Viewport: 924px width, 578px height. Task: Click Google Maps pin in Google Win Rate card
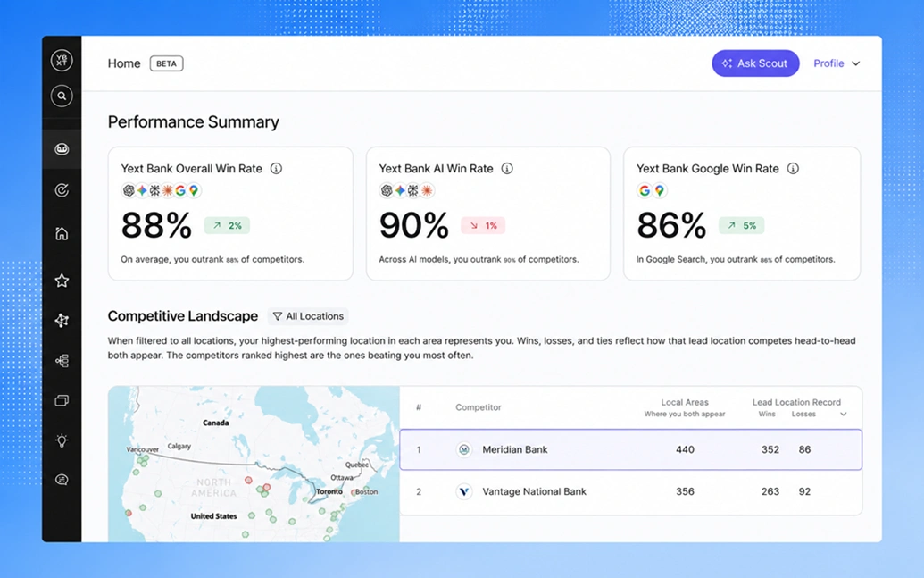click(x=660, y=190)
